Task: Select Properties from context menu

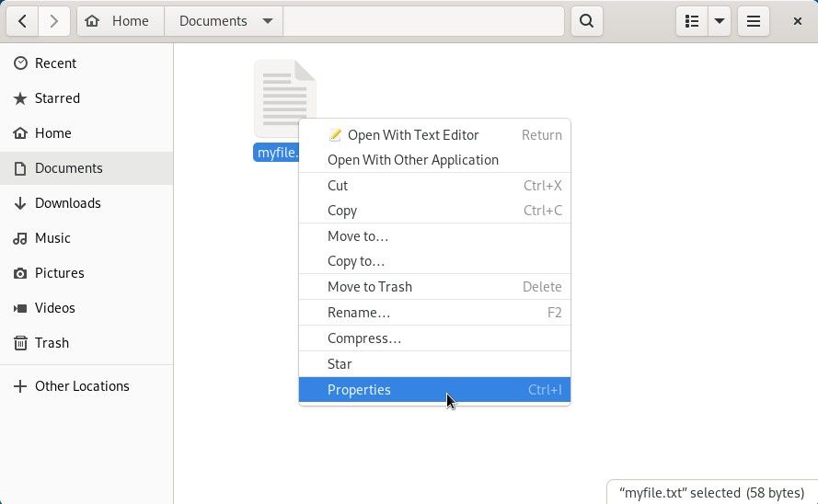Action: 359,390
